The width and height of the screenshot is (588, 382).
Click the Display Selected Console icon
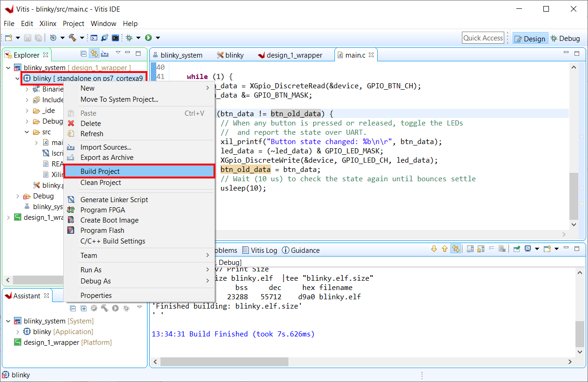(x=528, y=249)
